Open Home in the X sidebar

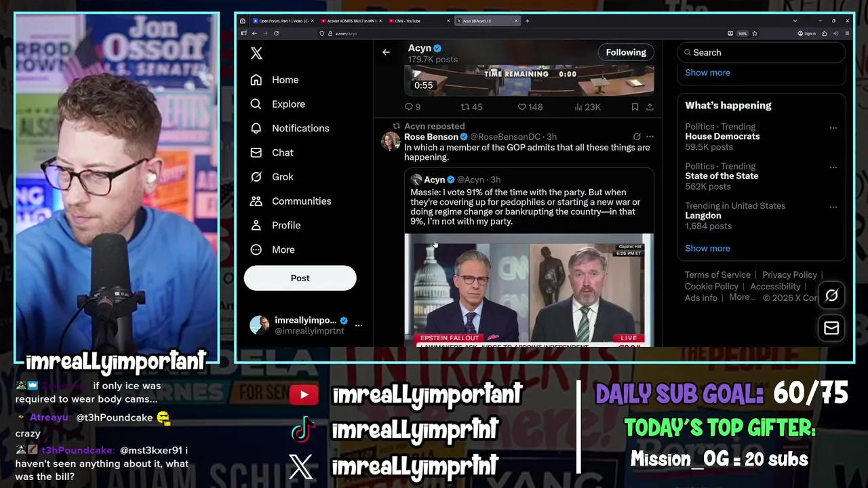click(275, 80)
